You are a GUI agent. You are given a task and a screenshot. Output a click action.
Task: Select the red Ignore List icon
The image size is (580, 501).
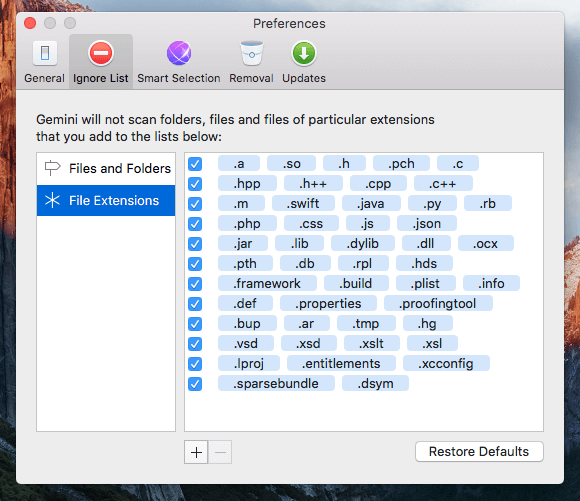point(101,53)
